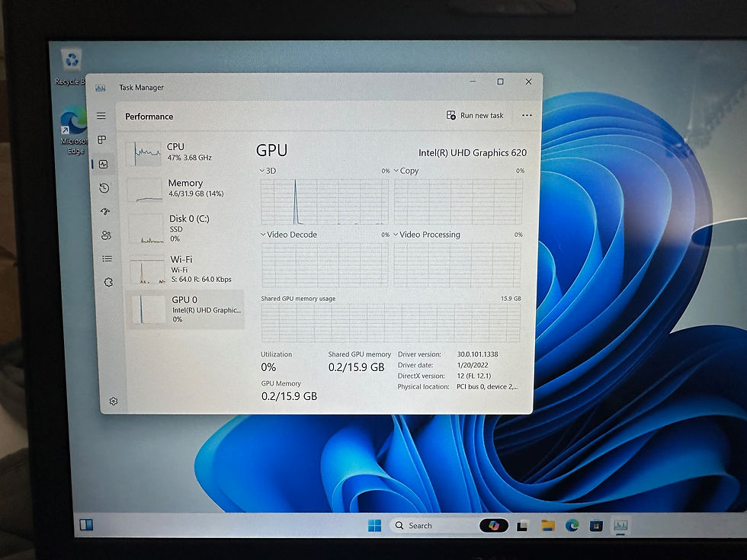Open Copilot icon in the search box
Viewport: 747px width, 560px height.
tap(493, 526)
